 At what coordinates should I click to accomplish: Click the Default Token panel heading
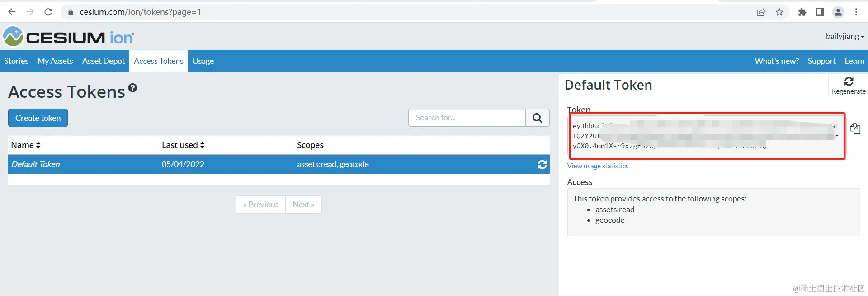(608, 85)
